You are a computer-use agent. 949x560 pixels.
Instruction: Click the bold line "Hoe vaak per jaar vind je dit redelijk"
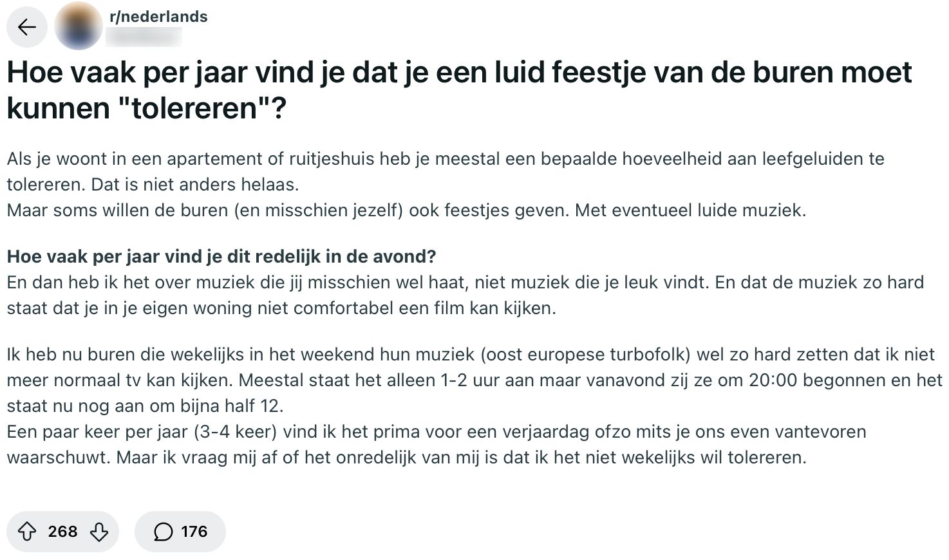pyautogui.click(x=221, y=257)
